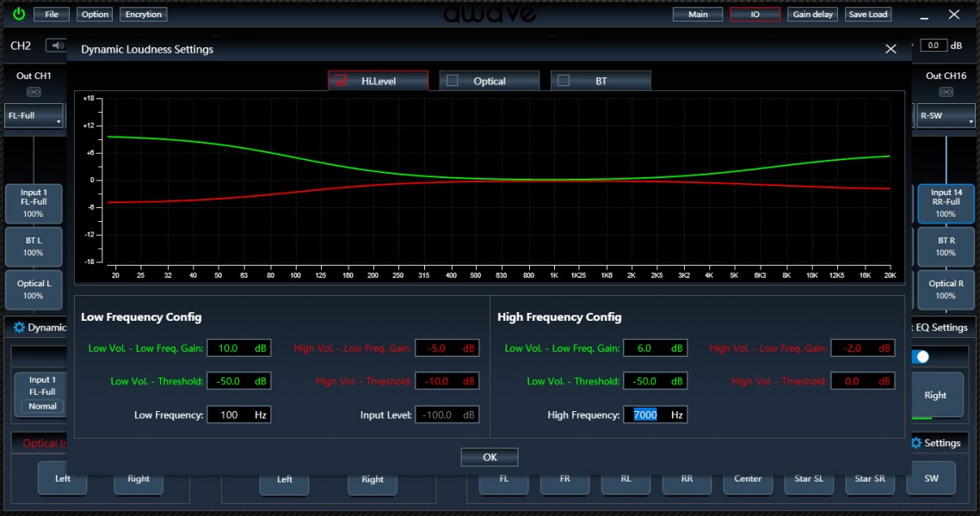Click the FL output button

[x=503, y=478]
